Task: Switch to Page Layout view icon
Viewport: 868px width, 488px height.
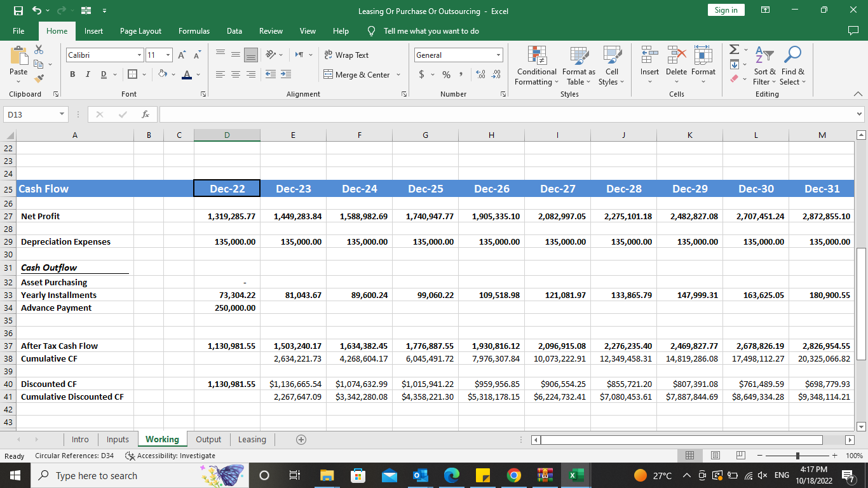Action: [715, 456]
